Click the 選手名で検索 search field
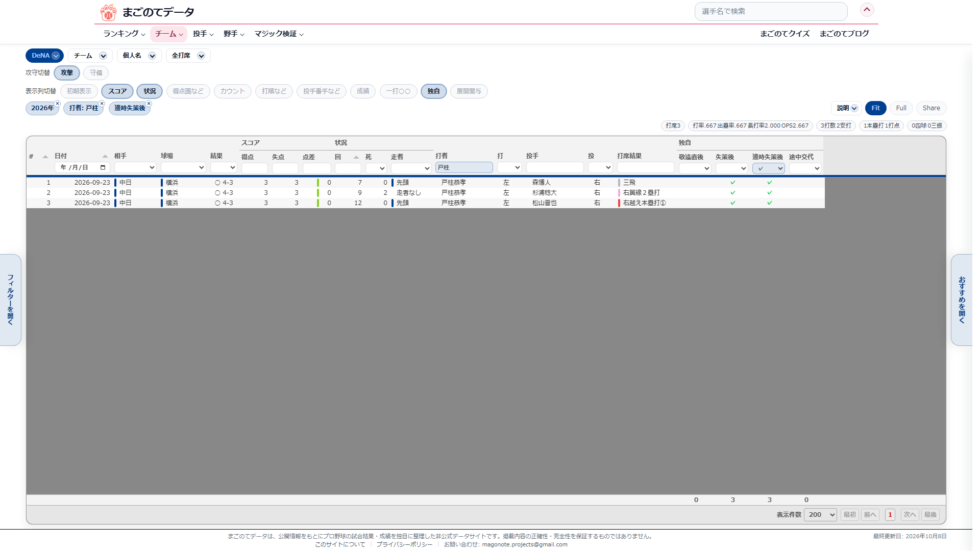 (x=771, y=11)
